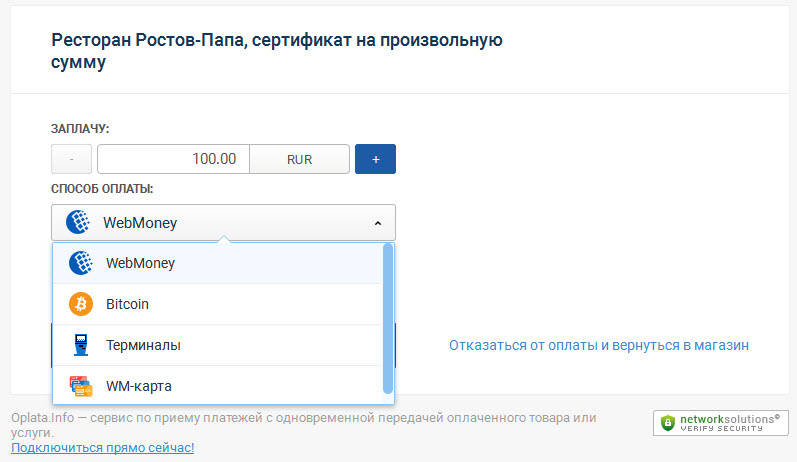Click the green shield lock icon

[x=667, y=423]
